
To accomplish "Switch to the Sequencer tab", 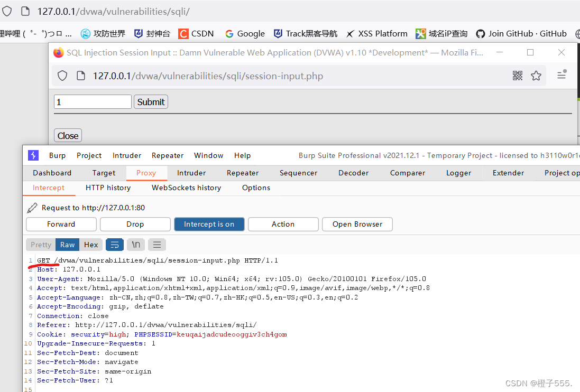I will click(x=299, y=173).
